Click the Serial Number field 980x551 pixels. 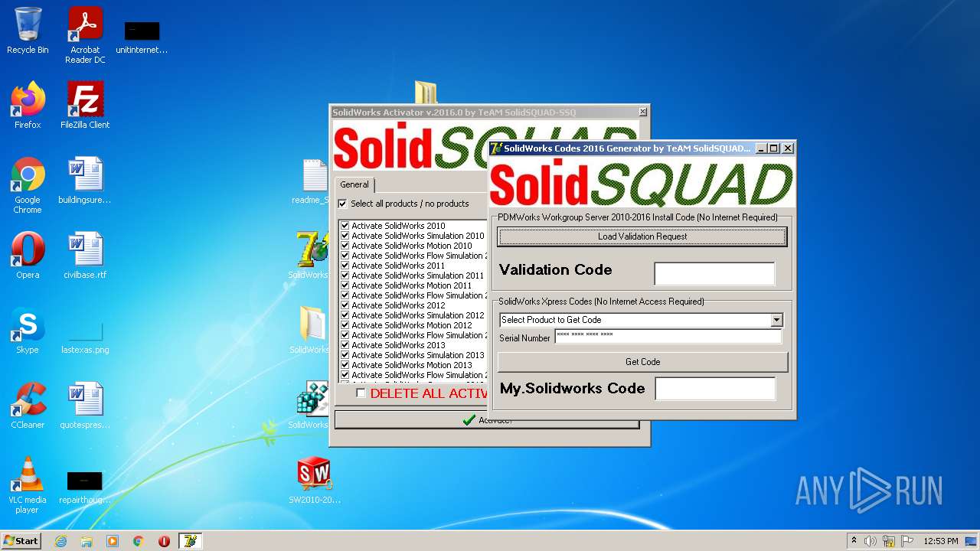pos(668,337)
